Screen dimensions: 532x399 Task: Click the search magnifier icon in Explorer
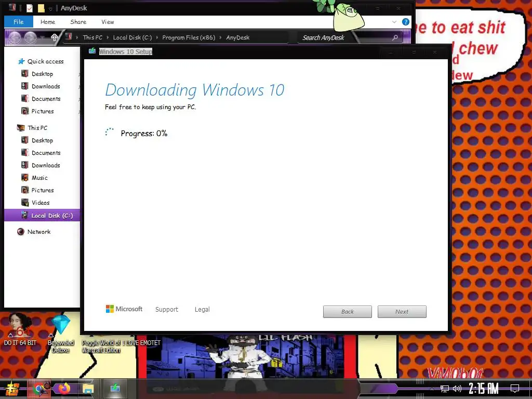395,37
